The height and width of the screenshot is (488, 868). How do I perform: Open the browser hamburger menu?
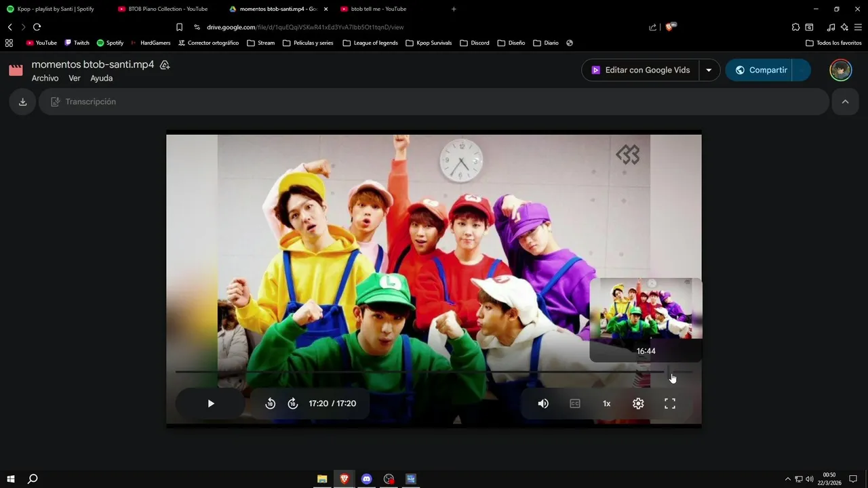(x=858, y=27)
